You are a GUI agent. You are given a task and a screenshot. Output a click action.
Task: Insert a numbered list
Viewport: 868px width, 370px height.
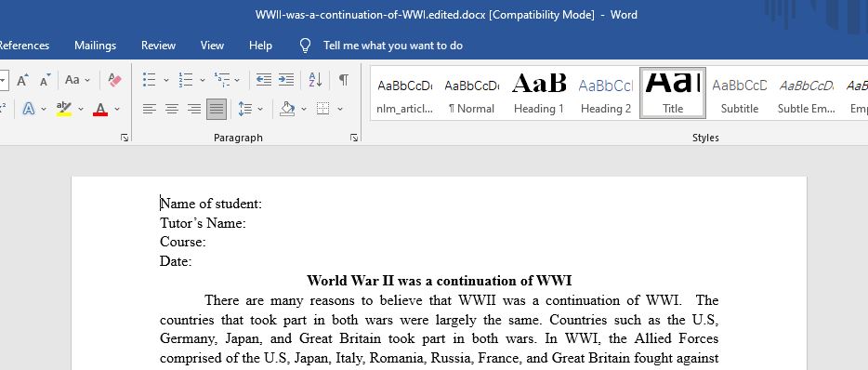186,80
